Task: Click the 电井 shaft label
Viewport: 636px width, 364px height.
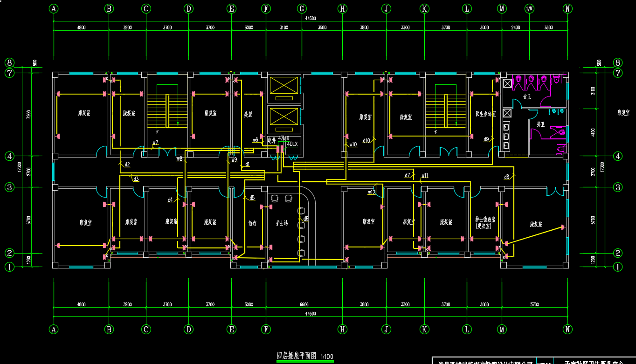Action: (271, 140)
